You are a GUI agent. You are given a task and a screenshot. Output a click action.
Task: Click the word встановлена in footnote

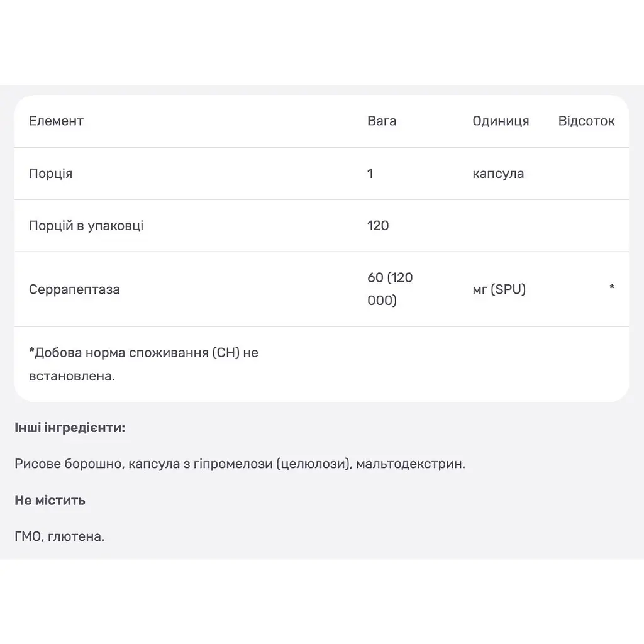coord(72,376)
